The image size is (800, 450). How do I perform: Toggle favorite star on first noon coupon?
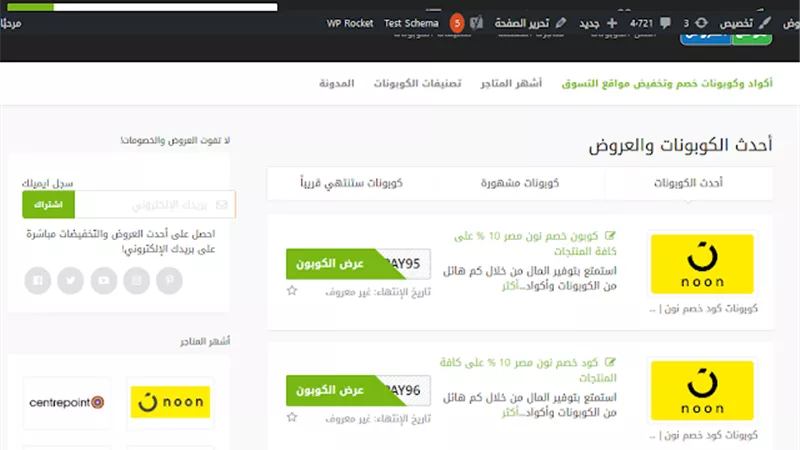pyautogui.click(x=292, y=291)
